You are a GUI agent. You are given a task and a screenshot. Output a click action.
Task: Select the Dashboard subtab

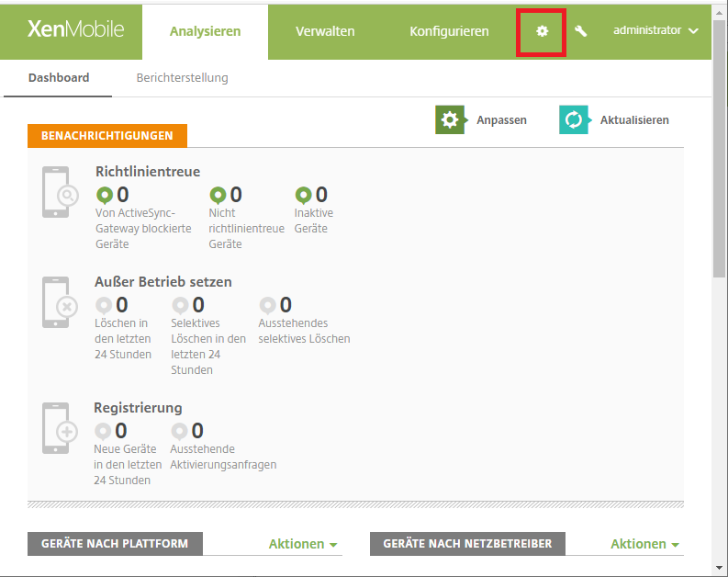(59, 78)
